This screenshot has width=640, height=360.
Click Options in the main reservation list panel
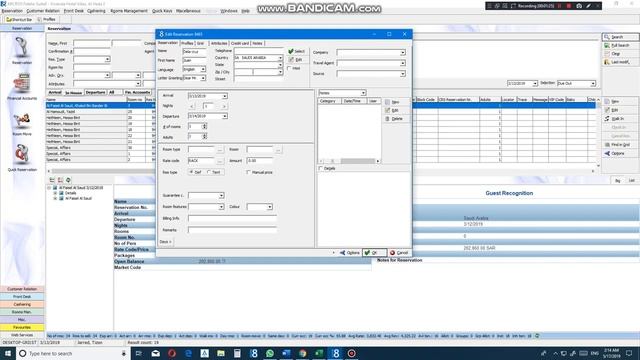coord(620,153)
